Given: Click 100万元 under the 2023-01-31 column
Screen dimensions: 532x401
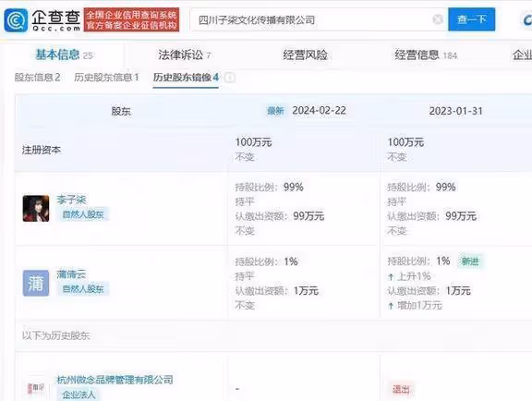Looking at the screenshot, I should click(x=405, y=142).
